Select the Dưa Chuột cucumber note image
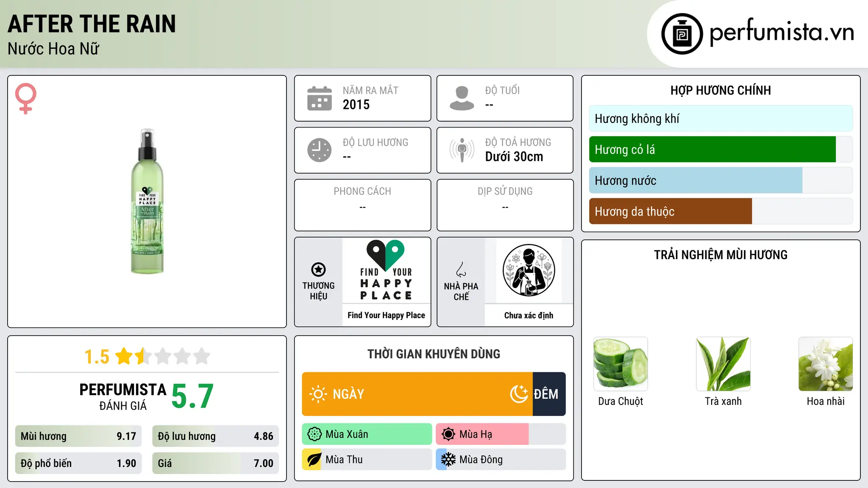 620,364
